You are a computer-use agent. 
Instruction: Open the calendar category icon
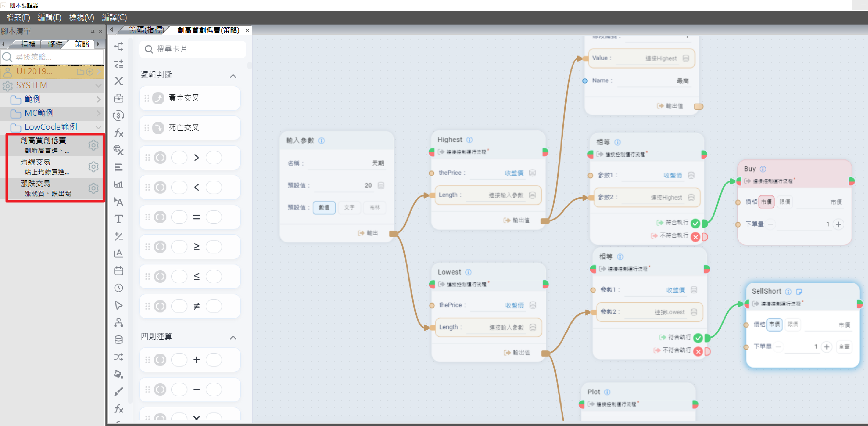point(119,271)
